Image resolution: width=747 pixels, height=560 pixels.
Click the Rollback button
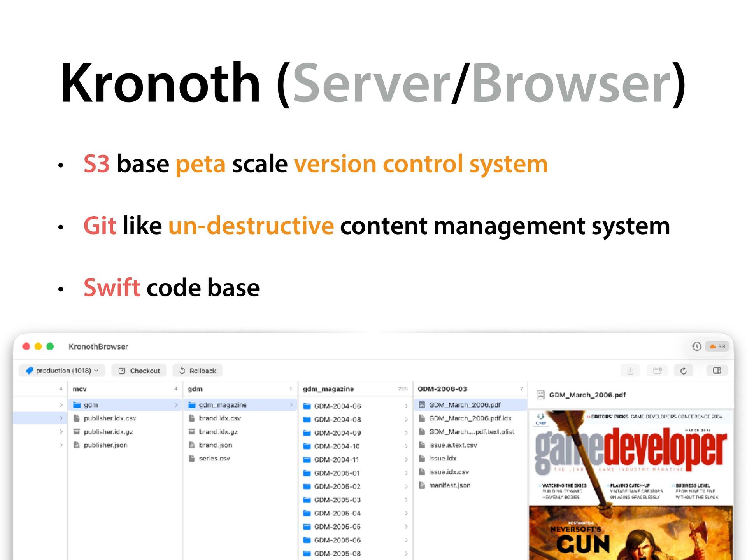[198, 371]
